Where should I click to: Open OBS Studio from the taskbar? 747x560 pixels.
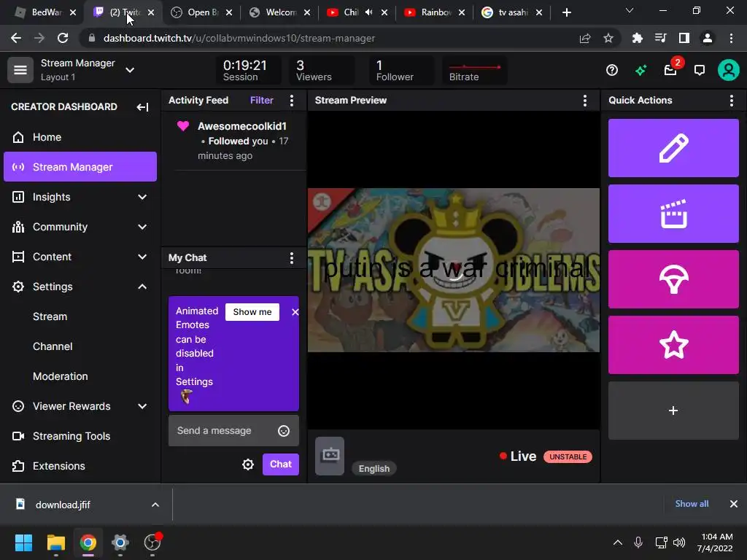point(152,542)
